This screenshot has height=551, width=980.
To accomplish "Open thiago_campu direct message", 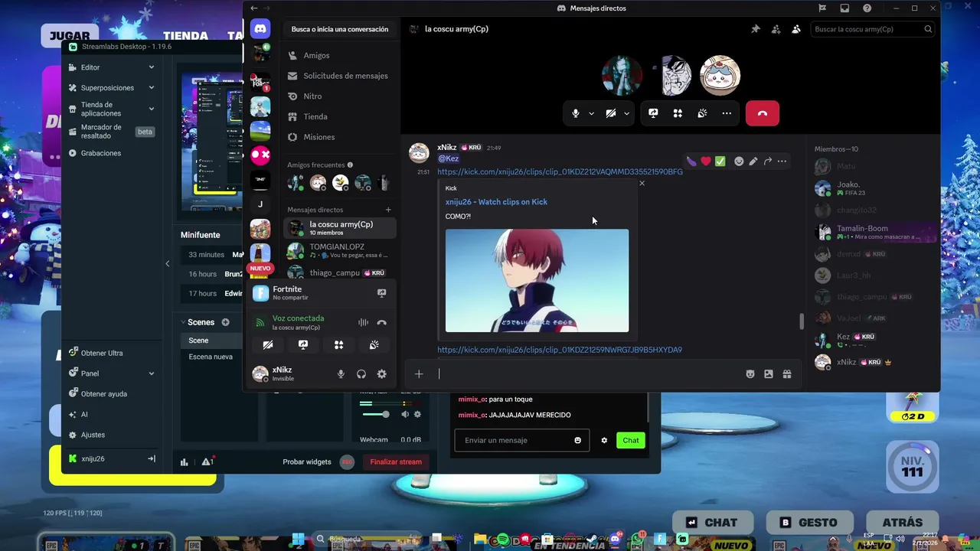I will (339, 272).
